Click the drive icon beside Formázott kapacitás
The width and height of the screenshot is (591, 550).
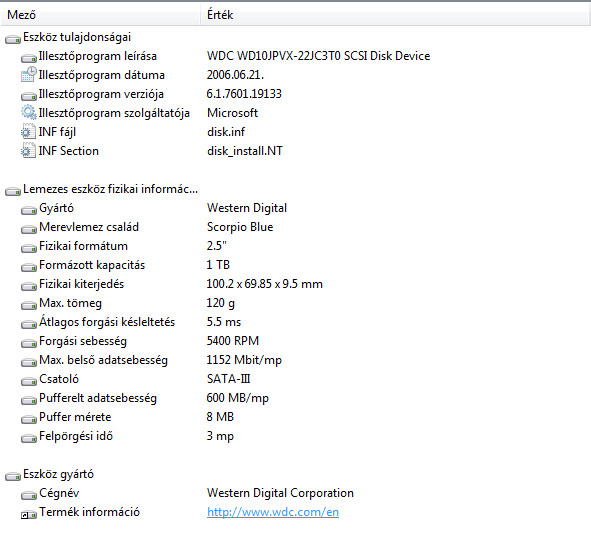tap(29, 267)
